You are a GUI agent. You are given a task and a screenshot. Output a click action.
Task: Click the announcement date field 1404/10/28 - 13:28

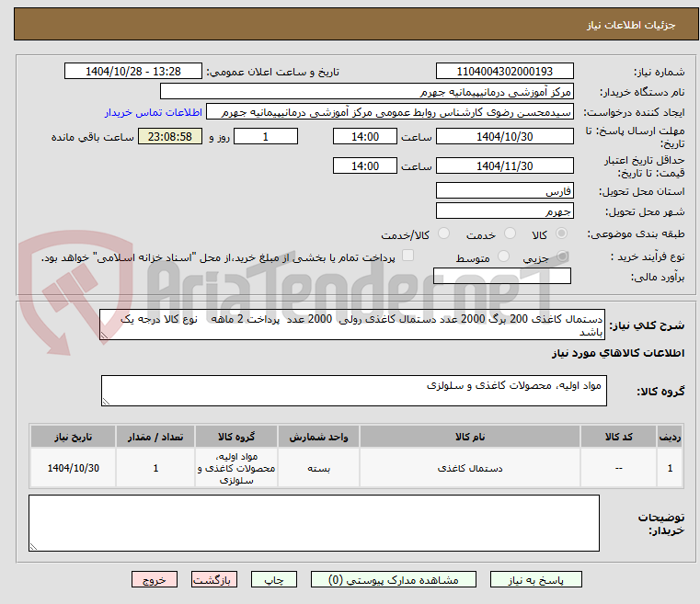point(133,72)
